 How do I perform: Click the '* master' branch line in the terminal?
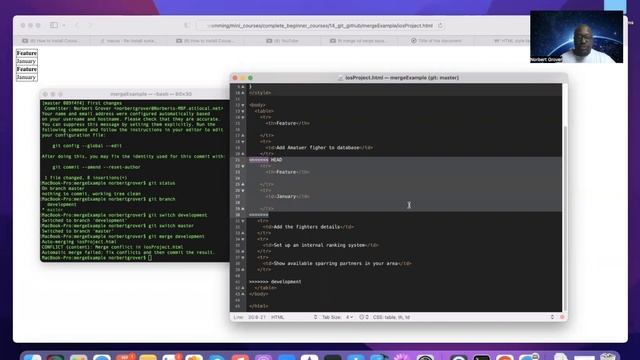click(53, 210)
